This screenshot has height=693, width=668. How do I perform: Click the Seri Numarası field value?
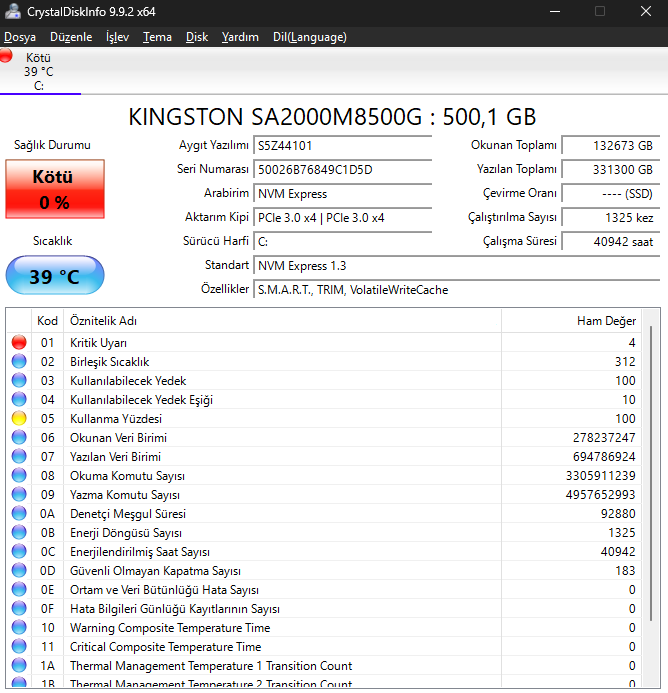click(343, 170)
